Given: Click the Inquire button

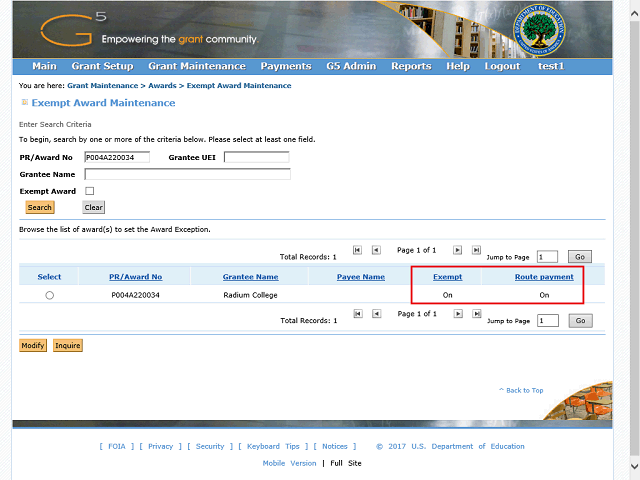Looking at the screenshot, I should 68,345.
